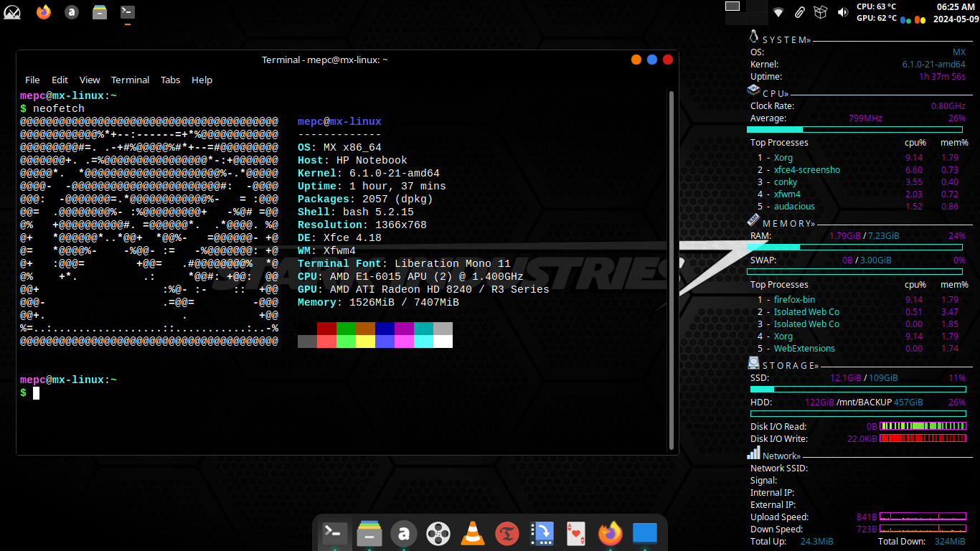Click the 'GPU: AMD ATI Radeon' line
Screen dimensions: 980x551
click(x=423, y=290)
